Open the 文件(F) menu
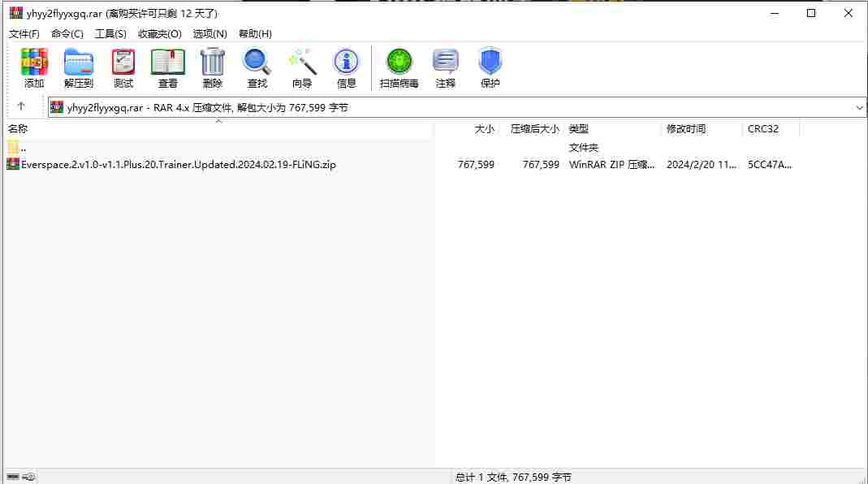 point(24,34)
